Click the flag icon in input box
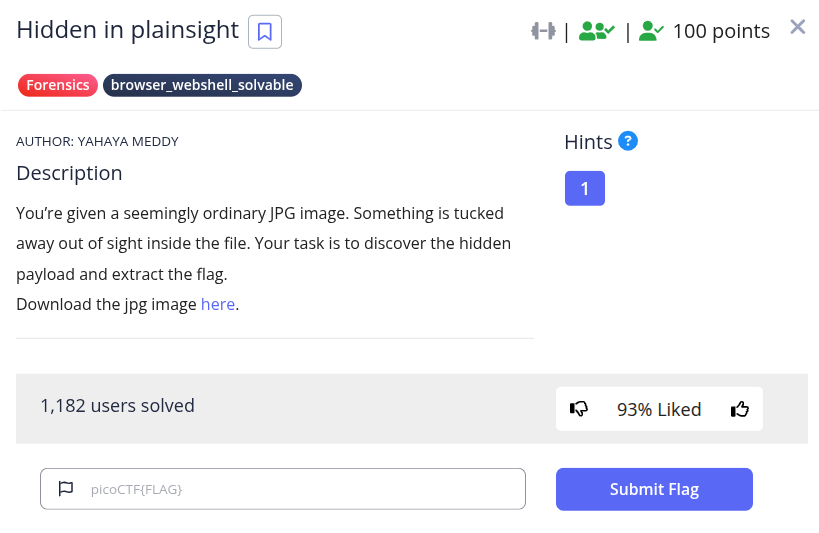Screen dimensions: 819x533 (x=66, y=489)
